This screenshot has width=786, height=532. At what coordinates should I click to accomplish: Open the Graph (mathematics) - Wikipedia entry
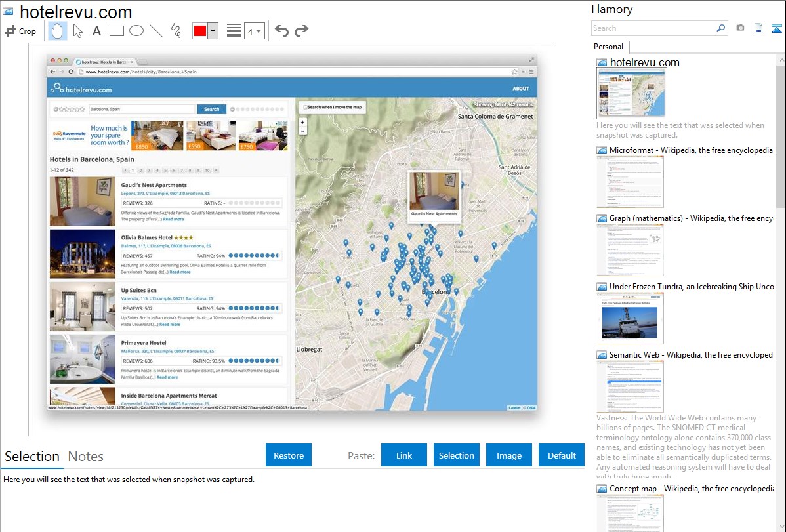coord(691,218)
